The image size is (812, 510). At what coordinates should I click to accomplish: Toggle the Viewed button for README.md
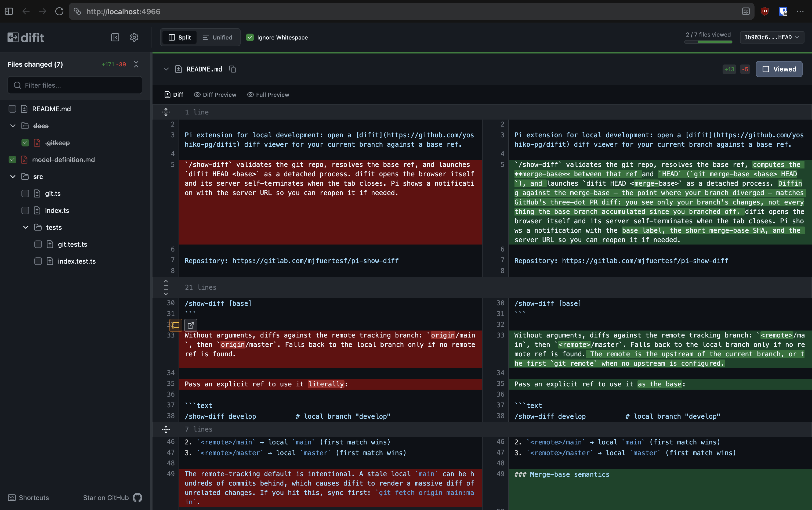(x=779, y=69)
